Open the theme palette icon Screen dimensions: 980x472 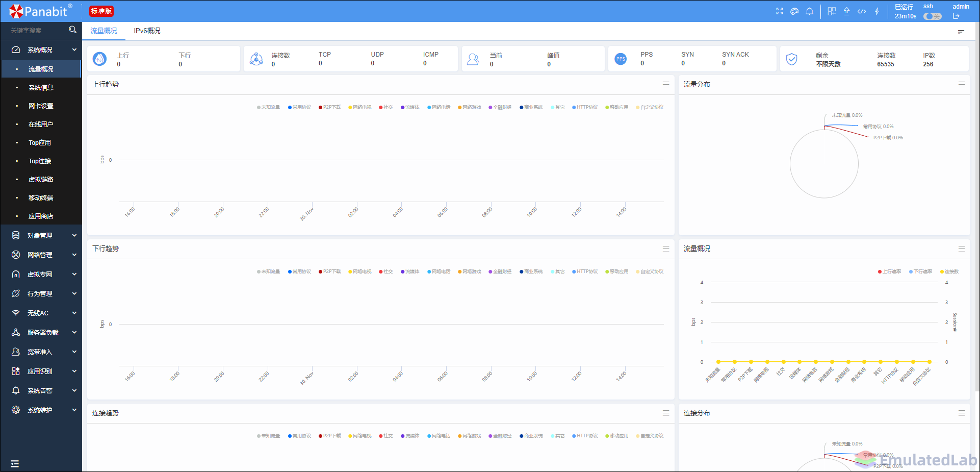794,11
